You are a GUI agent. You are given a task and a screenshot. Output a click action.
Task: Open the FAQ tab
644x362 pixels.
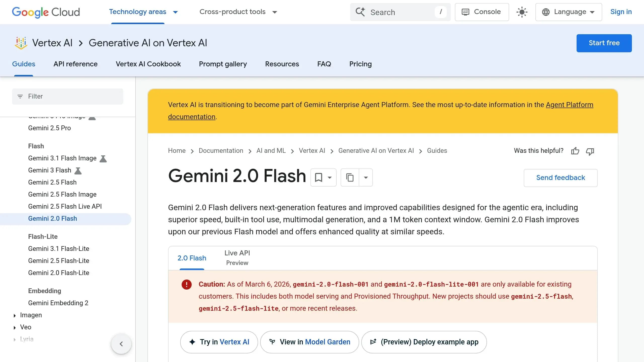pos(324,64)
